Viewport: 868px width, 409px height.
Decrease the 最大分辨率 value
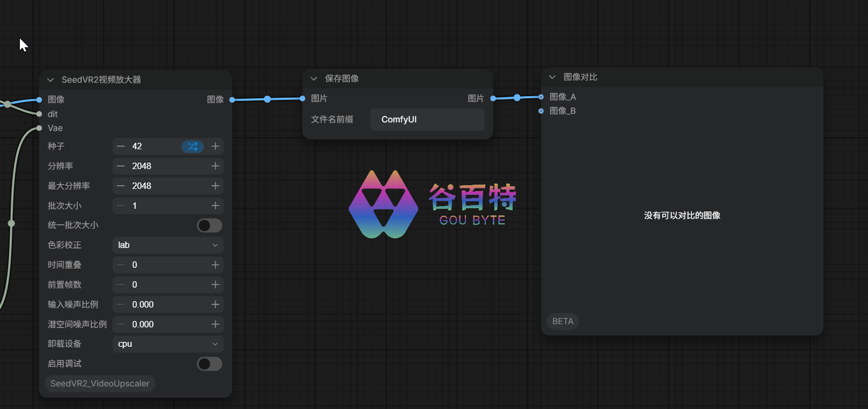pos(121,186)
